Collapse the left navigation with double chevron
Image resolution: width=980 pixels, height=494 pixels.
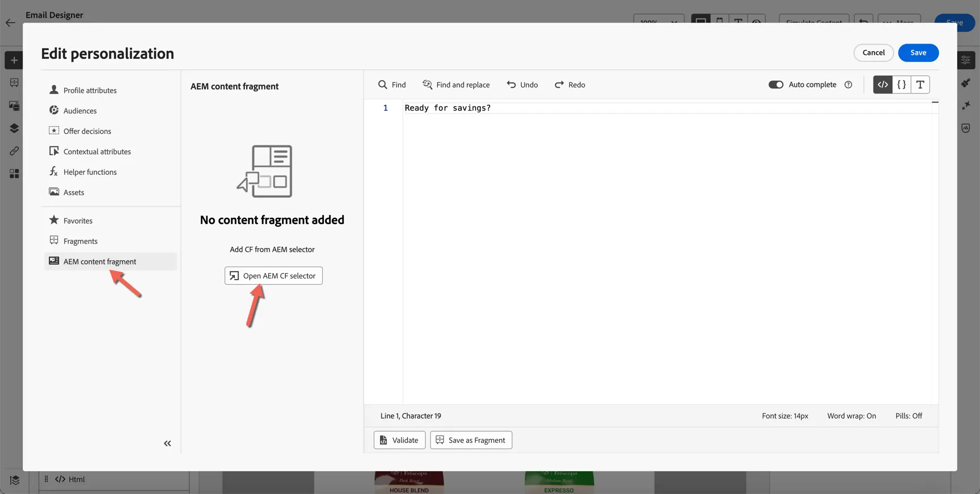[x=167, y=444]
